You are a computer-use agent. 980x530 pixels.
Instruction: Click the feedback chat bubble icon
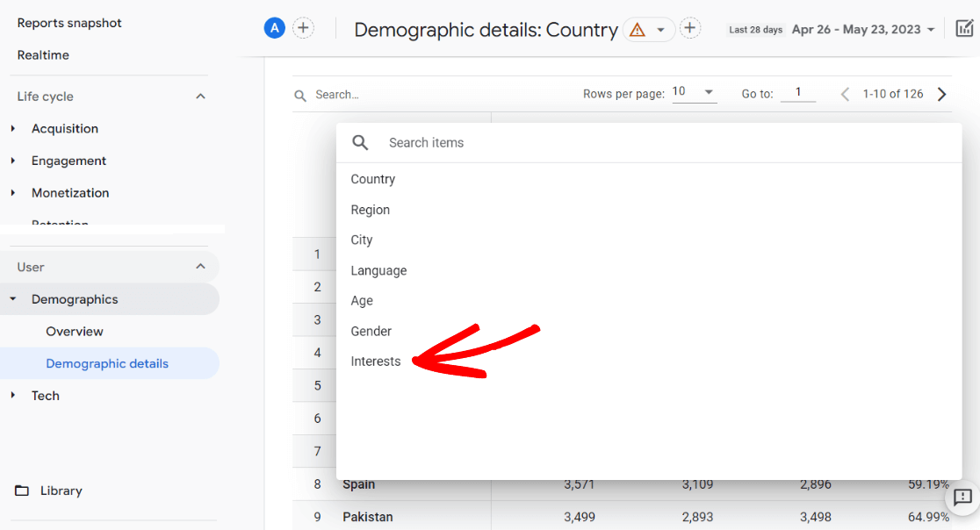(962, 498)
